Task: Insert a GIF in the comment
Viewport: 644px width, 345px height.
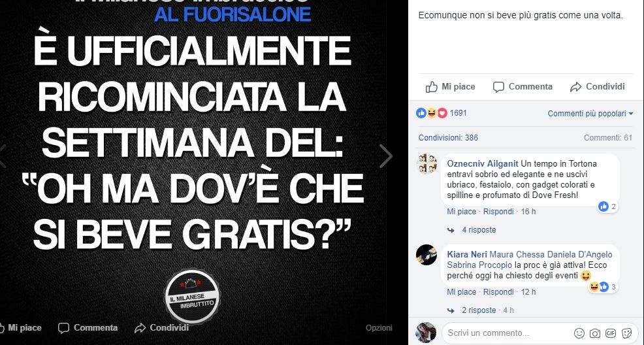Action: point(610,333)
